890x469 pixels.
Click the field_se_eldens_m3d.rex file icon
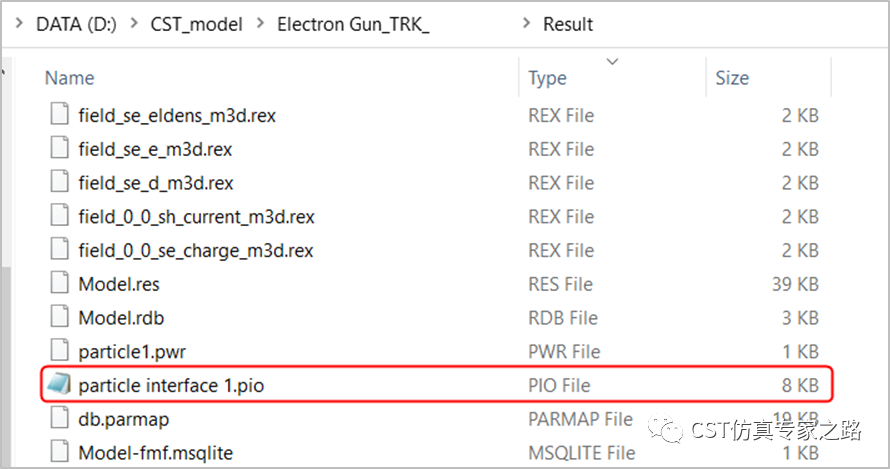point(60,114)
